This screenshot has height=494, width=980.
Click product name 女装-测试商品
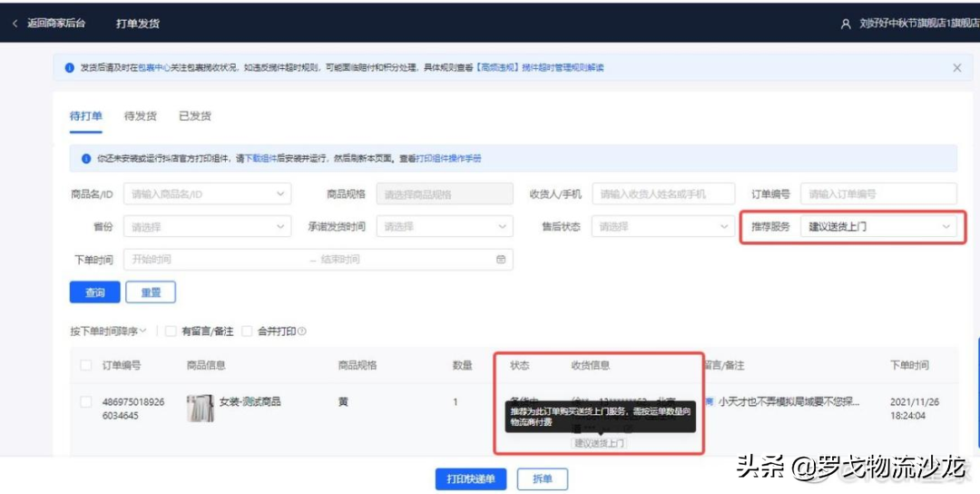250,401
